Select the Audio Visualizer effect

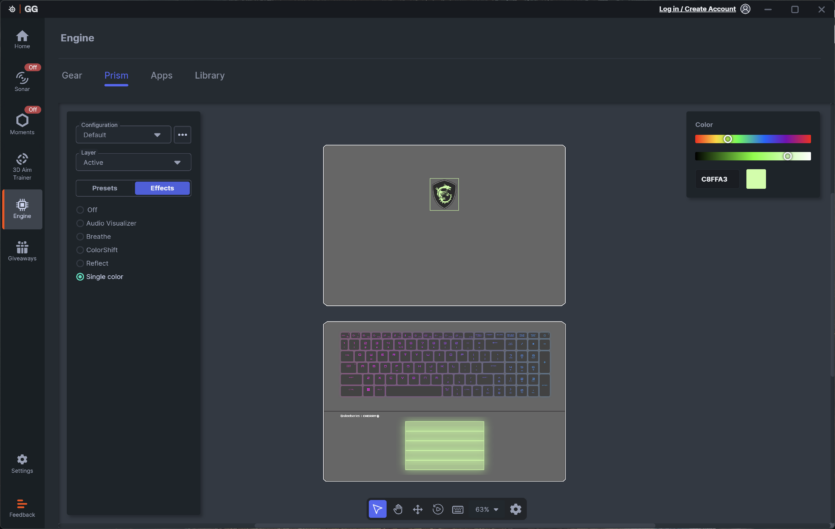[x=80, y=223]
